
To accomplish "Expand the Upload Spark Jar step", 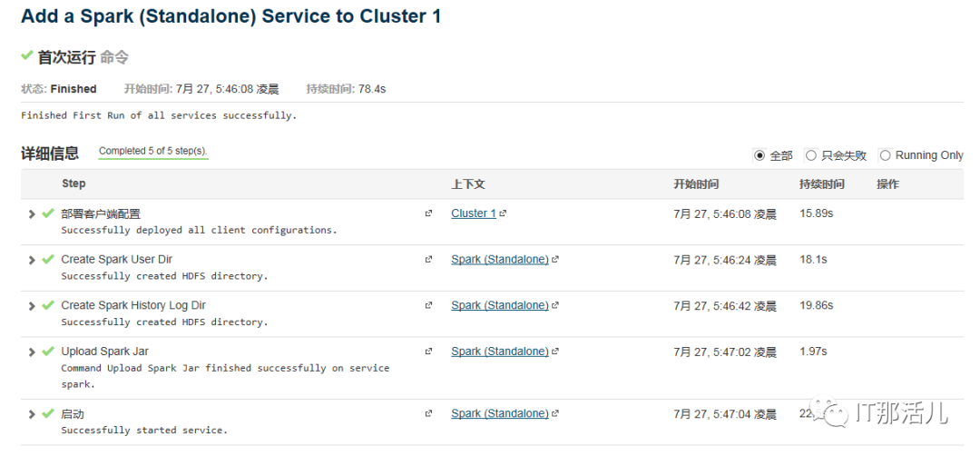I will tap(32, 352).
